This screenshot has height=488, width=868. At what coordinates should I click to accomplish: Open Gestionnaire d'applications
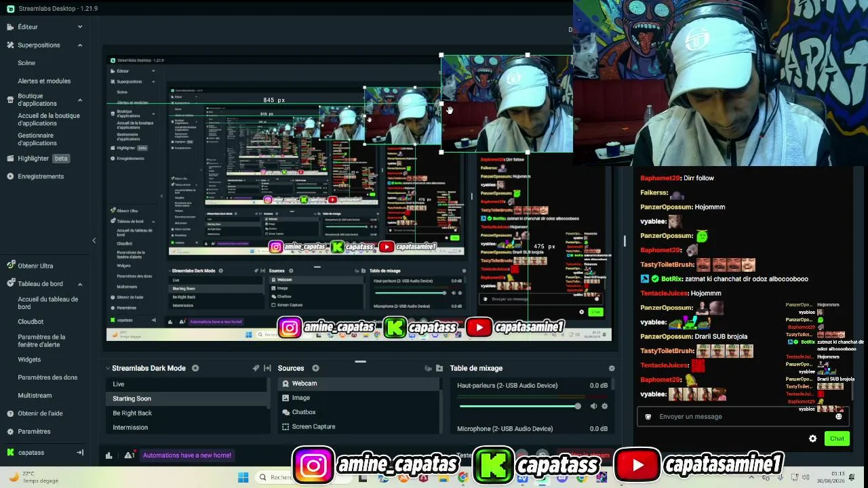click(37, 139)
